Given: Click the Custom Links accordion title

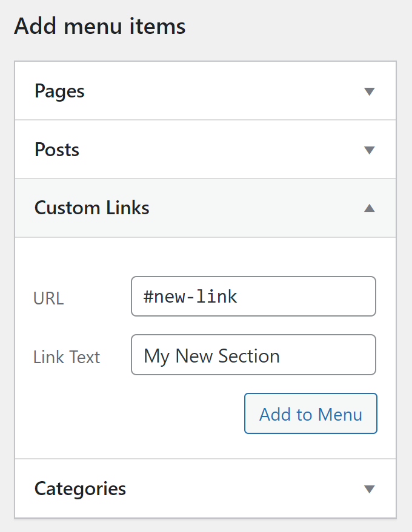Looking at the screenshot, I should point(91,208).
